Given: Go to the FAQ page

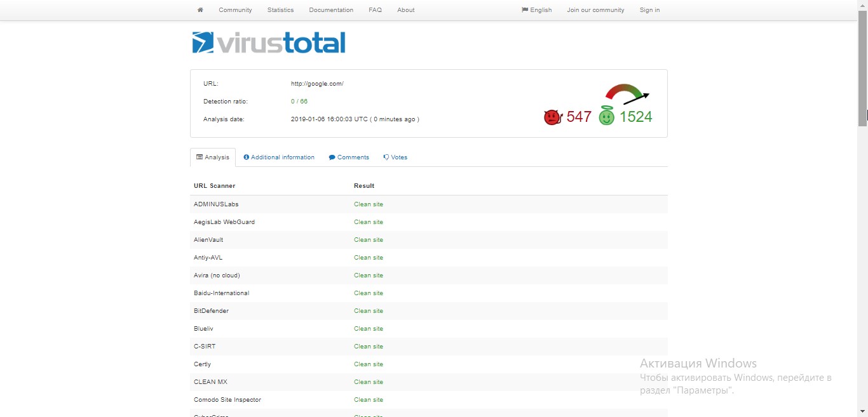Looking at the screenshot, I should point(375,10).
